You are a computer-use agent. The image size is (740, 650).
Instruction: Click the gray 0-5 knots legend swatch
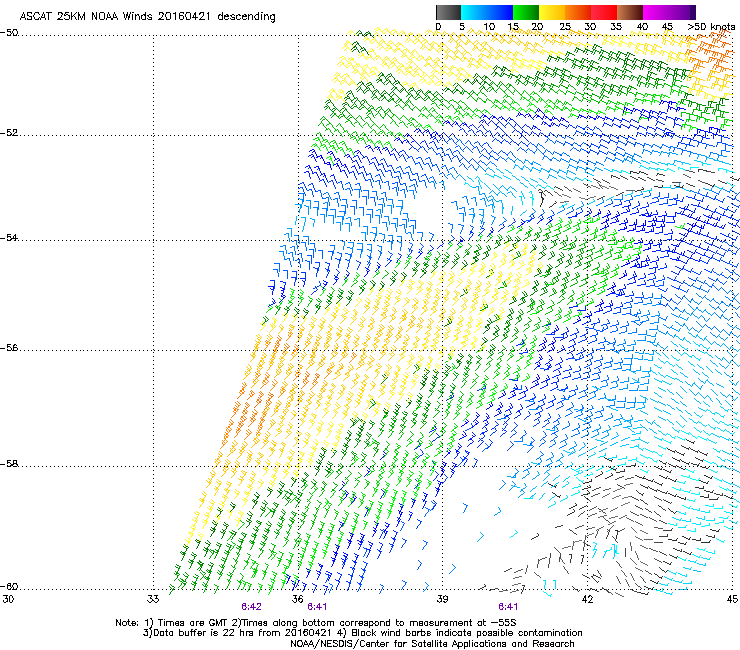click(448, 12)
